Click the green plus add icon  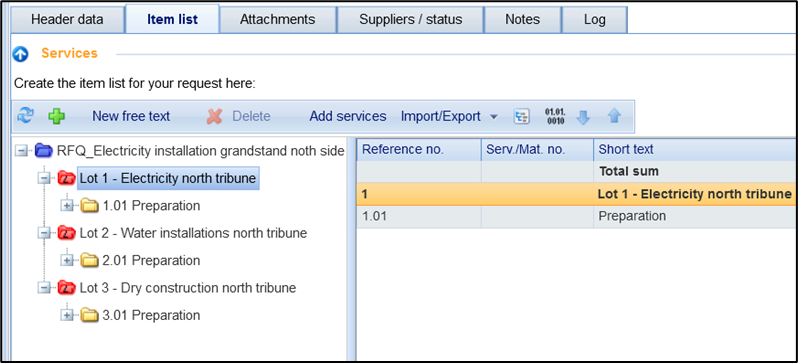click(56, 117)
